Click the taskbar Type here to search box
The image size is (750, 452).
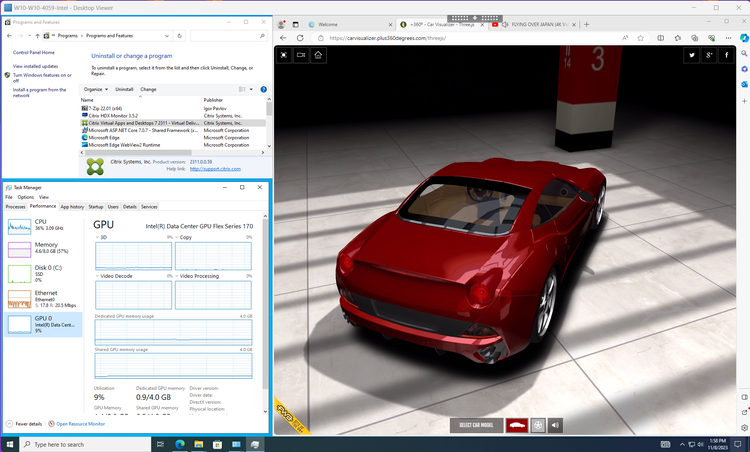click(85, 444)
